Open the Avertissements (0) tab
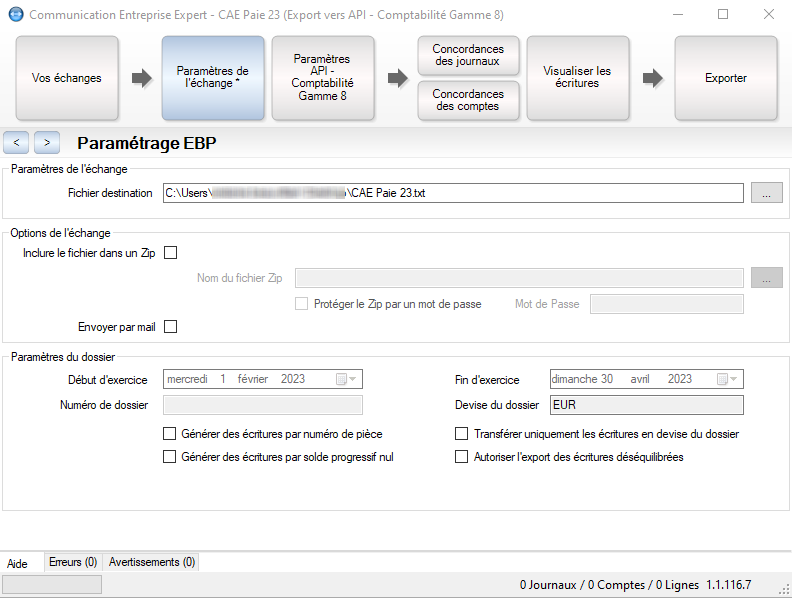Screen dimensions: 792x598 (x=152, y=562)
